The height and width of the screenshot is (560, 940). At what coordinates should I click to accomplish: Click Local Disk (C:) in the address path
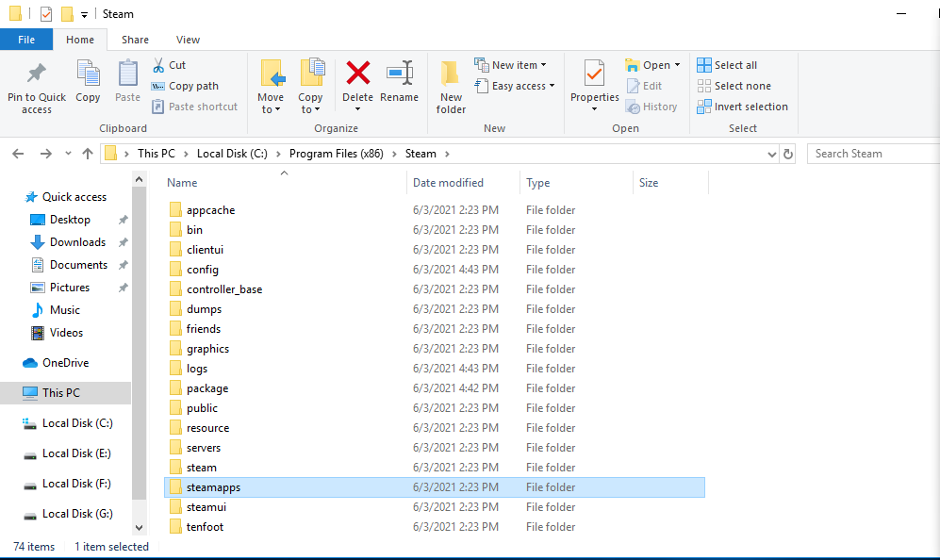[x=232, y=154]
